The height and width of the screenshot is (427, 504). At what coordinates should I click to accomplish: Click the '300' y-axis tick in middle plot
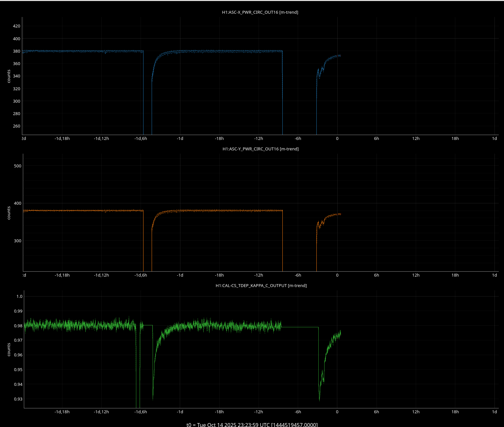[x=17, y=241]
